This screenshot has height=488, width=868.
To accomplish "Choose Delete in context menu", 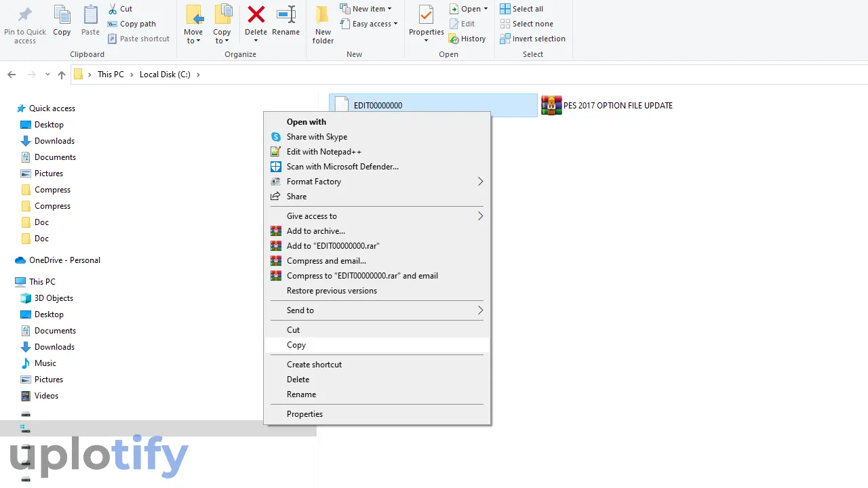I will (376, 380).
